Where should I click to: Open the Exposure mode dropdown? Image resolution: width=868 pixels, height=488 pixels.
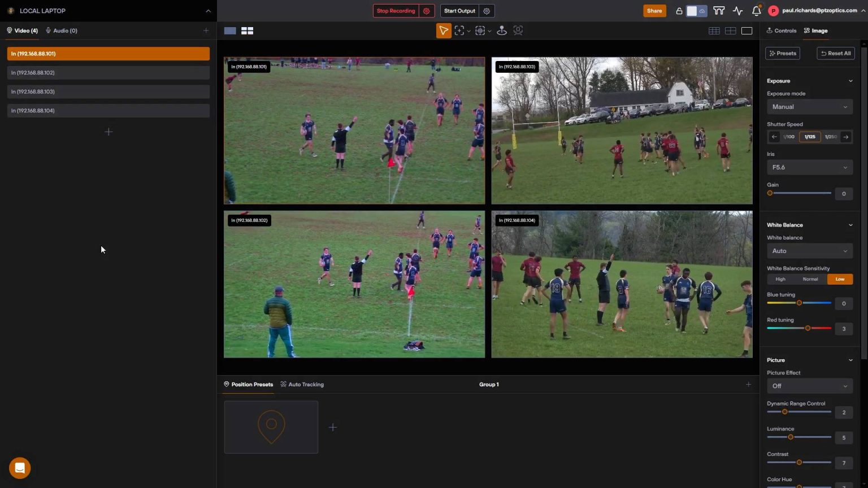810,107
